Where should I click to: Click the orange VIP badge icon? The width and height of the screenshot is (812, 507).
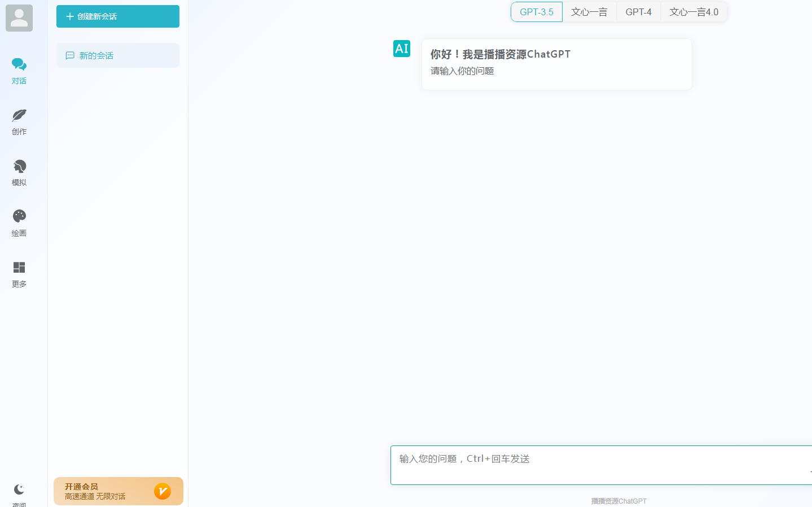163,491
